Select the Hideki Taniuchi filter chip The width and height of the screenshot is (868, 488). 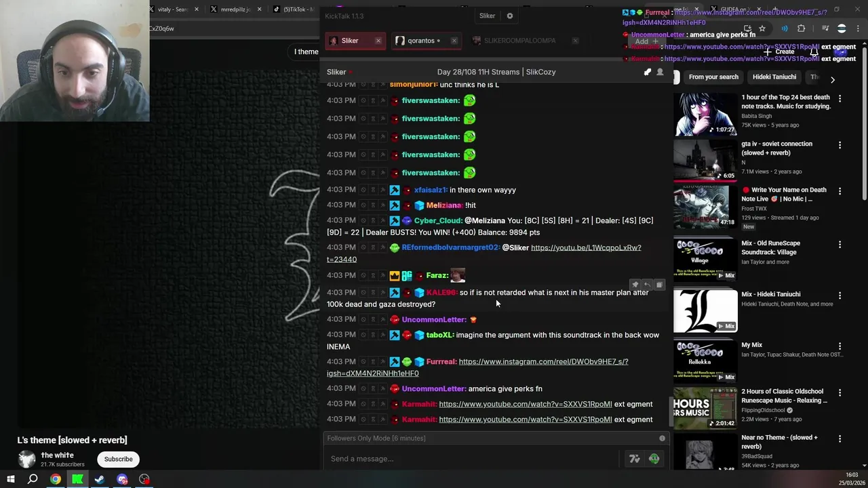coord(774,77)
